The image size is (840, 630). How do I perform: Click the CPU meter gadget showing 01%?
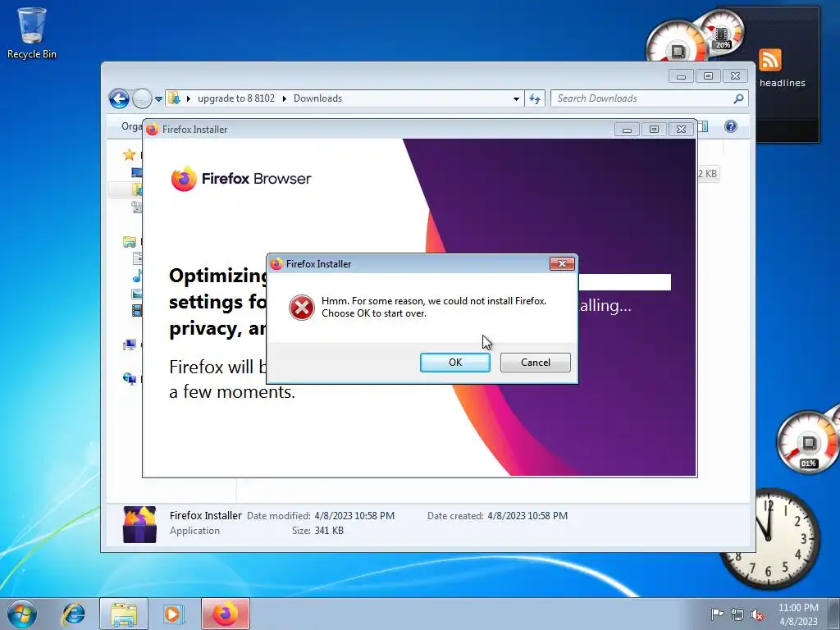[x=808, y=442]
